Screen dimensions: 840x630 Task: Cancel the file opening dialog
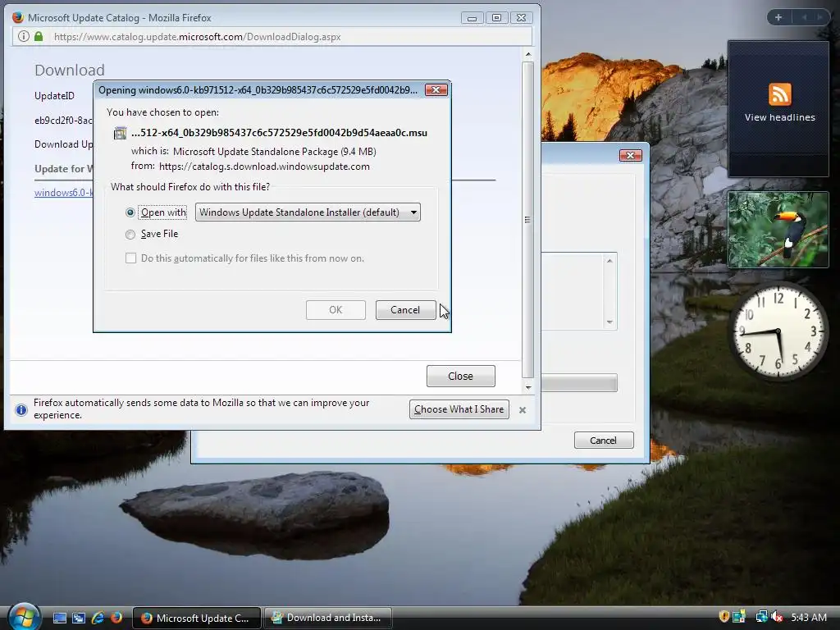[405, 309]
